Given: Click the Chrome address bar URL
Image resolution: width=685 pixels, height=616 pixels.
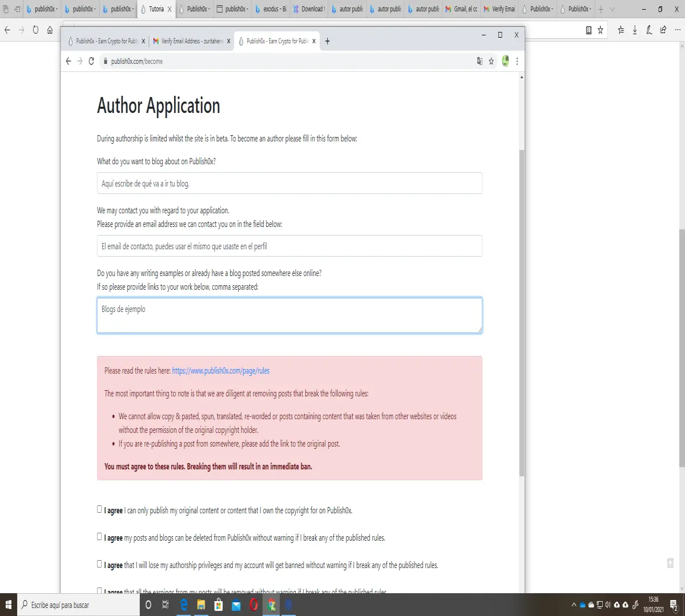Looking at the screenshot, I should [x=137, y=61].
